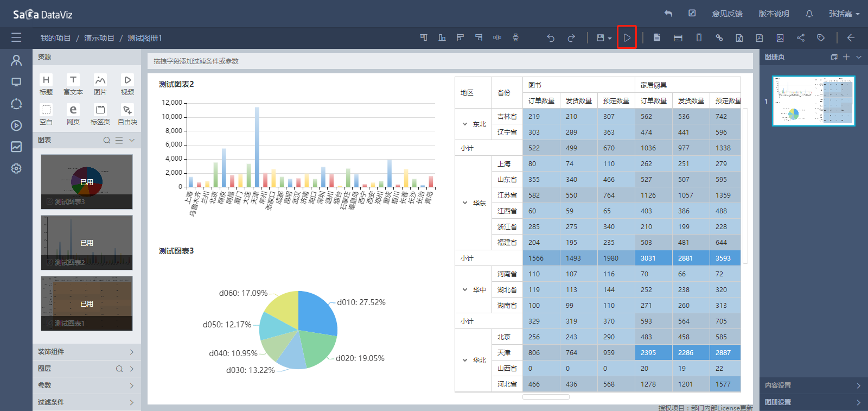Click the align top toolbar icon
This screenshot has height=411, width=868.
tap(424, 37)
